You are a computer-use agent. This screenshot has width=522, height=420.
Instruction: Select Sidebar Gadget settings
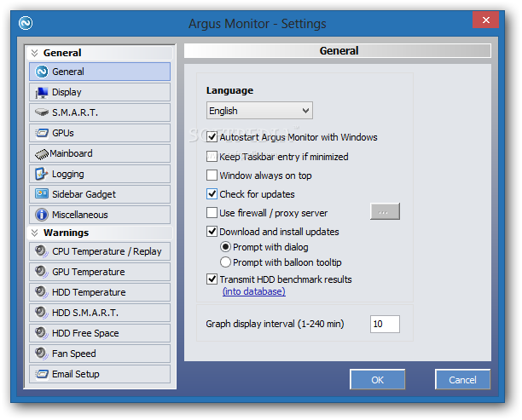click(100, 194)
